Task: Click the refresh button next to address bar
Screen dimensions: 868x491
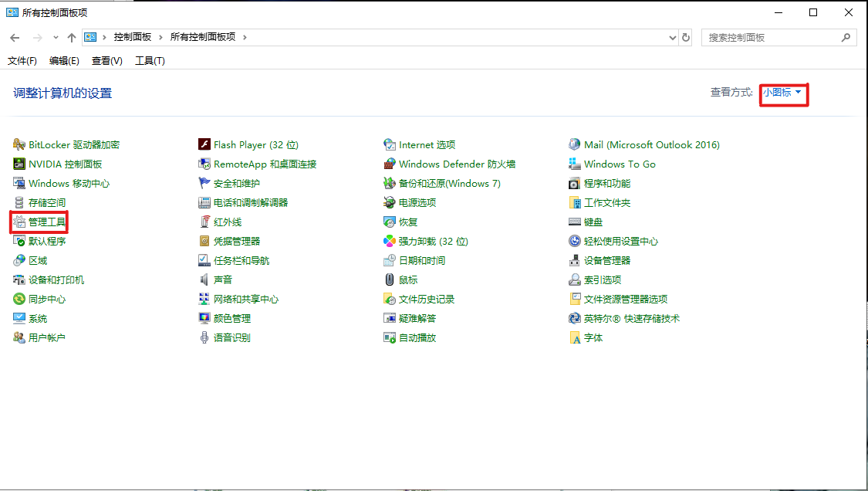Action: point(686,36)
